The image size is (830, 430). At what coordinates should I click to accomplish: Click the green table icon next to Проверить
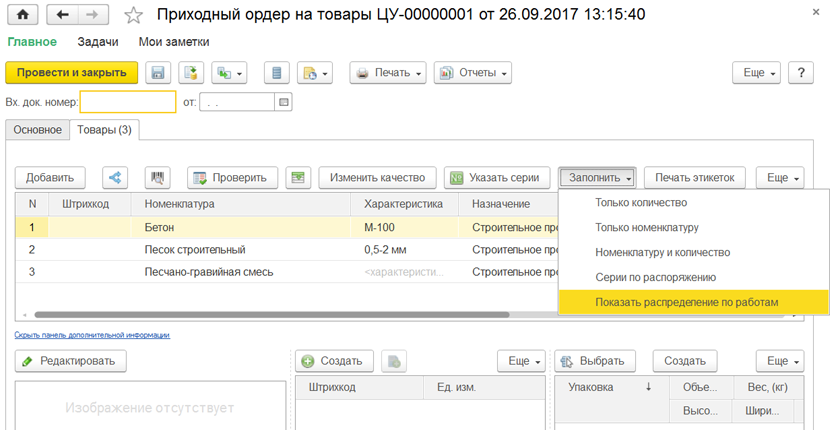298,177
